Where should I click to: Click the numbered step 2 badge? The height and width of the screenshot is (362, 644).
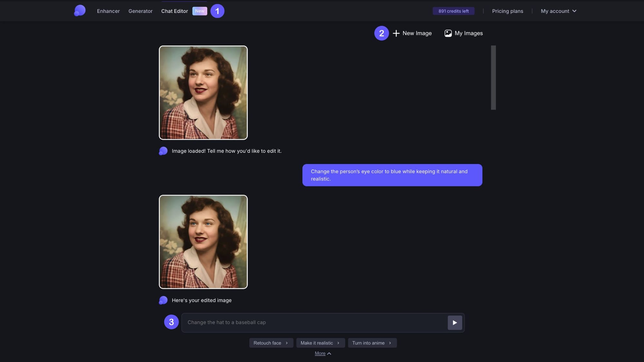tap(381, 33)
